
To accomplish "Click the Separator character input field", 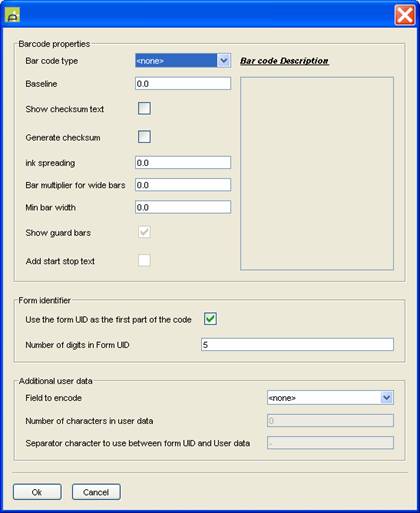I will tap(330, 443).
